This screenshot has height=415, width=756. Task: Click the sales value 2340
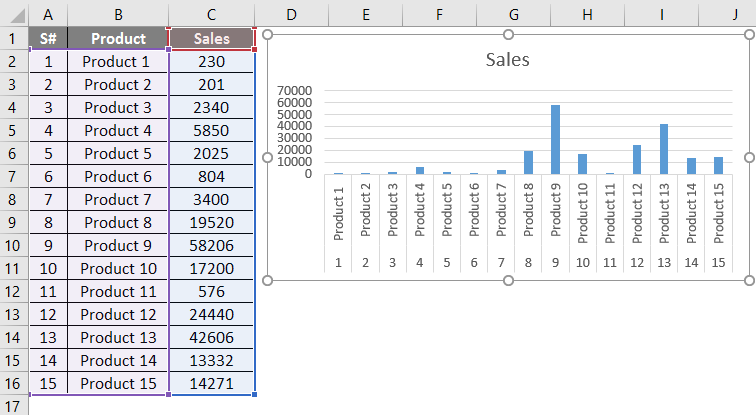[211, 107]
